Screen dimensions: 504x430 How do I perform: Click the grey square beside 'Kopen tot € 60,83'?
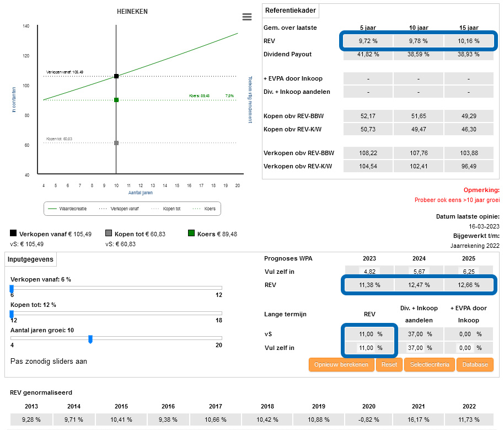coord(109,233)
